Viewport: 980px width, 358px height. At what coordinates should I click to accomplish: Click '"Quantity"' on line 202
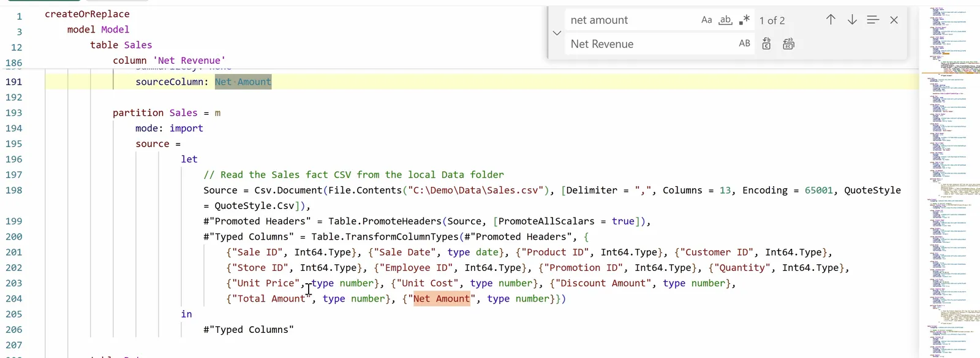click(x=742, y=267)
